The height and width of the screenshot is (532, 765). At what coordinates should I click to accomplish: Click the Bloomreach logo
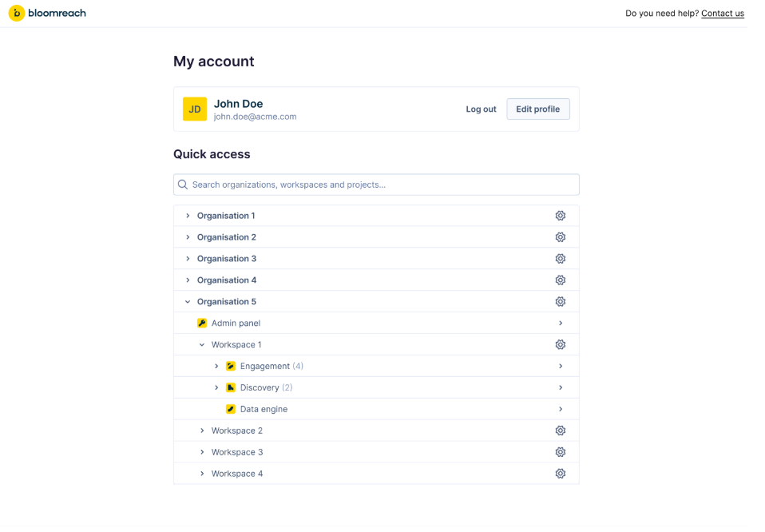(x=47, y=13)
